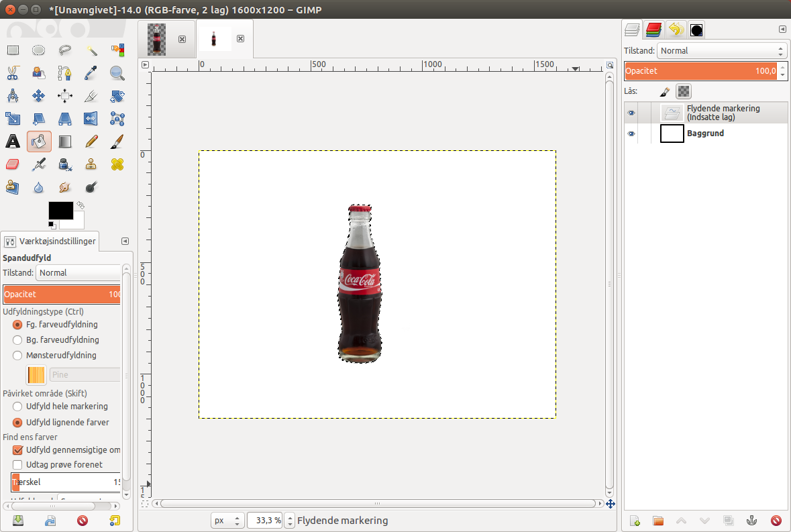Select the Move tool
Screen dimensions: 791x532
39,96
